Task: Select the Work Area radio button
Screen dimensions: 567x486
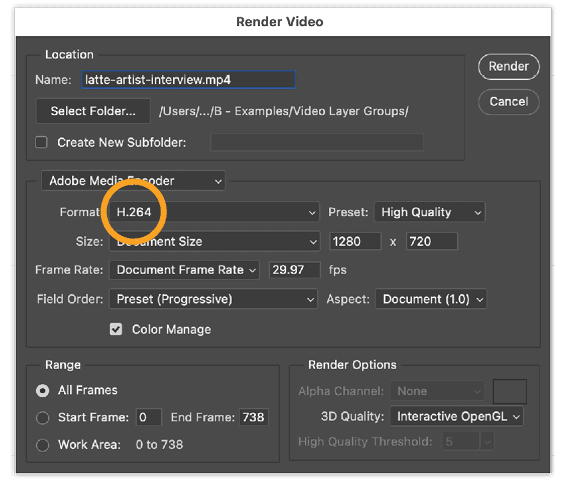Action: [43, 445]
